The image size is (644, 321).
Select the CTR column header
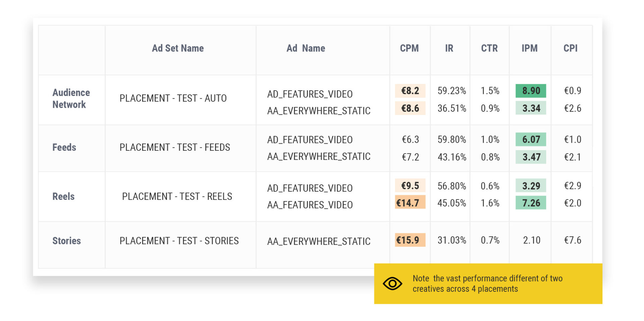[x=489, y=48]
